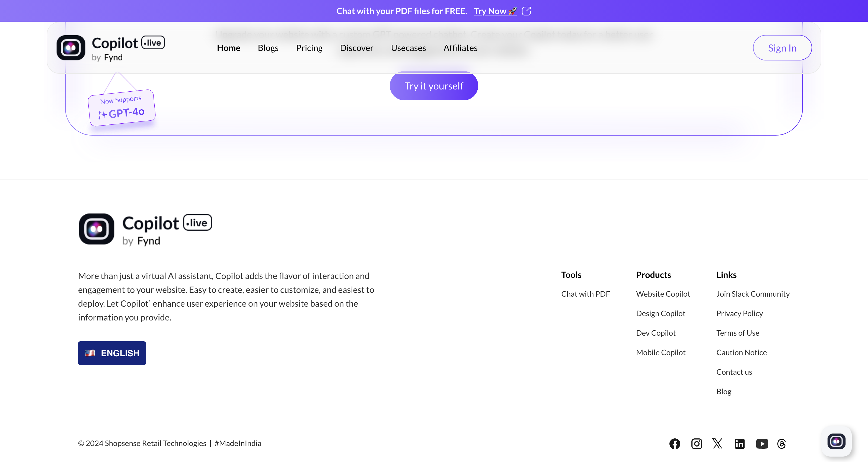Click the external link icon in the banner

click(x=526, y=11)
